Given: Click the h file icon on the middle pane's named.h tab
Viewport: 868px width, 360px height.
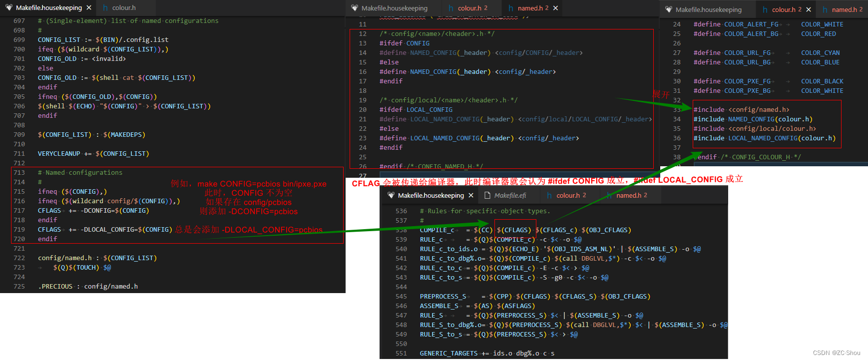Looking at the screenshot, I should (x=511, y=8).
